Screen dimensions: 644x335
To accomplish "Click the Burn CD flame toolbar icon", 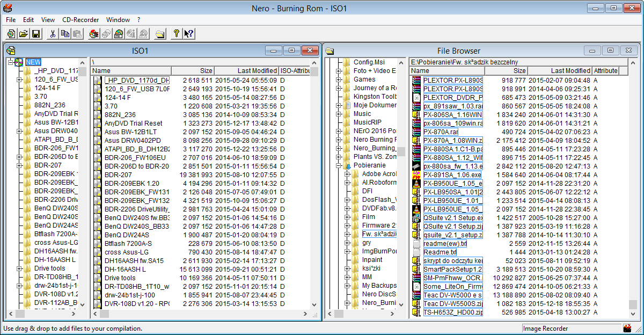I will tap(94, 34).
